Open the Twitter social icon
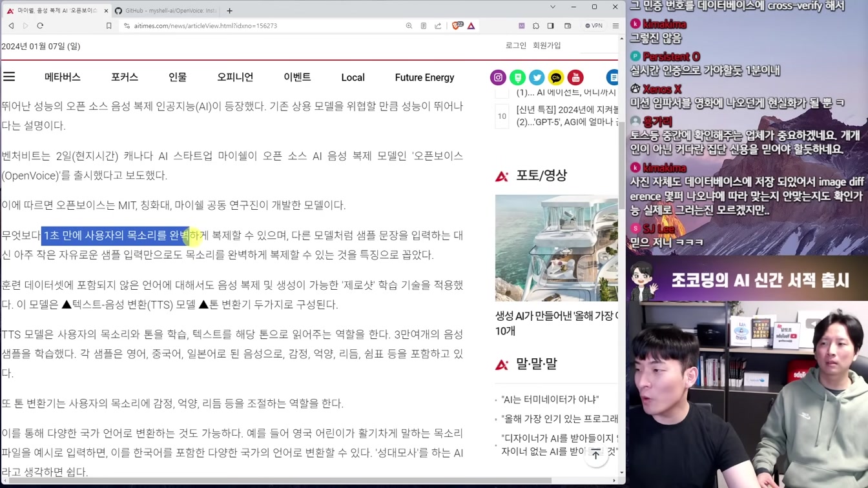This screenshot has height=488, width=868. pos(537,77)
